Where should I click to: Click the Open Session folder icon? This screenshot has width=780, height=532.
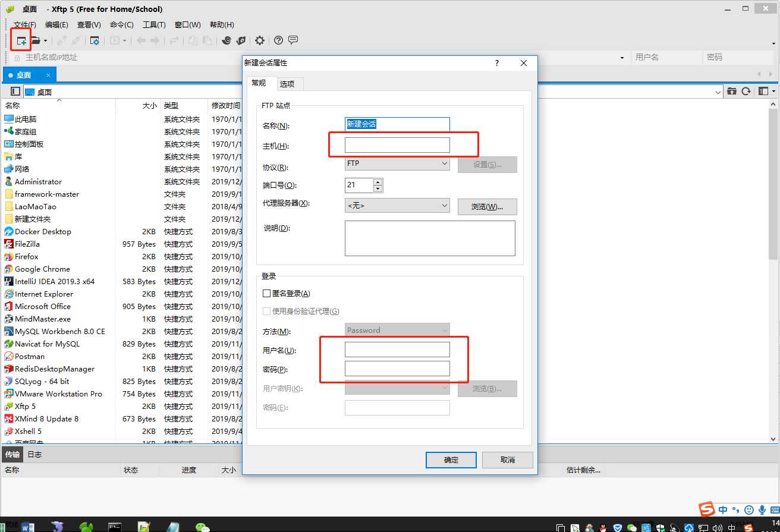pyautogui.click(x=36, y=40)
